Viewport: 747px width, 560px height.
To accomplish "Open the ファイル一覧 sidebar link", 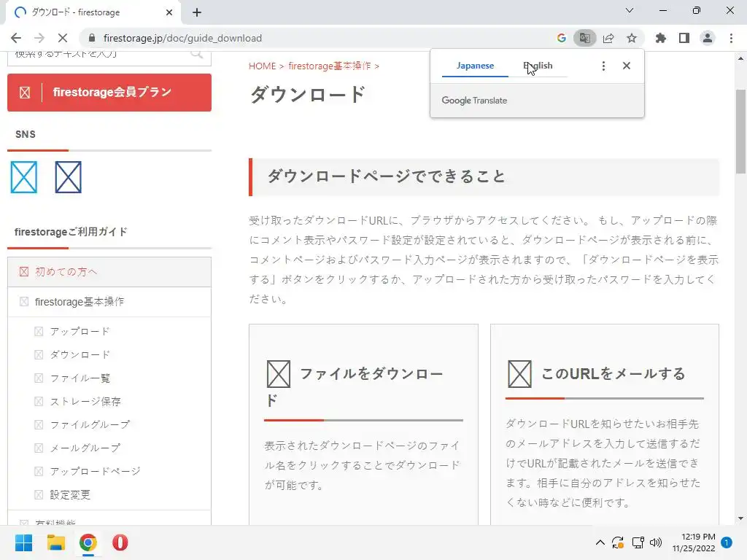I will pos(80,378).
